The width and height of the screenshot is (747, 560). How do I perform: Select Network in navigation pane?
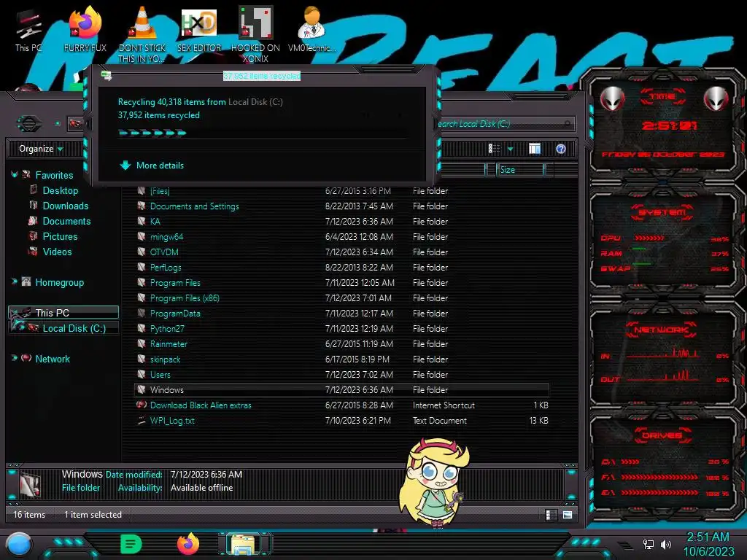click(53, 359)
